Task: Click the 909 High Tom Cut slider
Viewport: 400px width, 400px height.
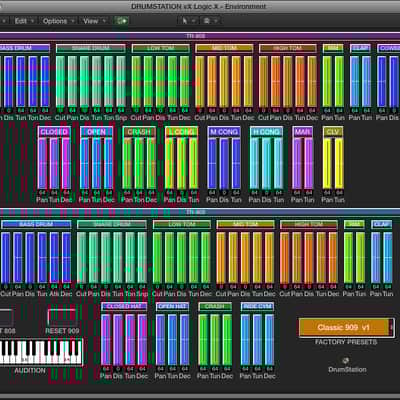Action: [284, 257]
